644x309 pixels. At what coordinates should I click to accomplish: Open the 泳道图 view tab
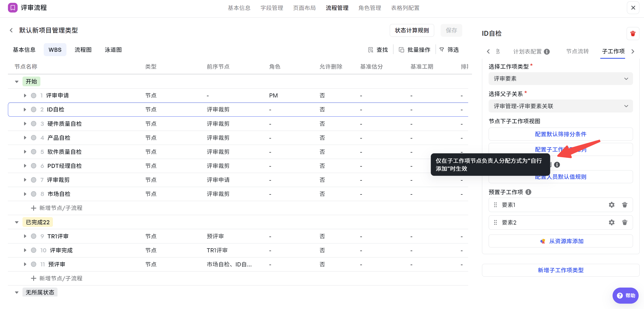[x=113, y=50]
